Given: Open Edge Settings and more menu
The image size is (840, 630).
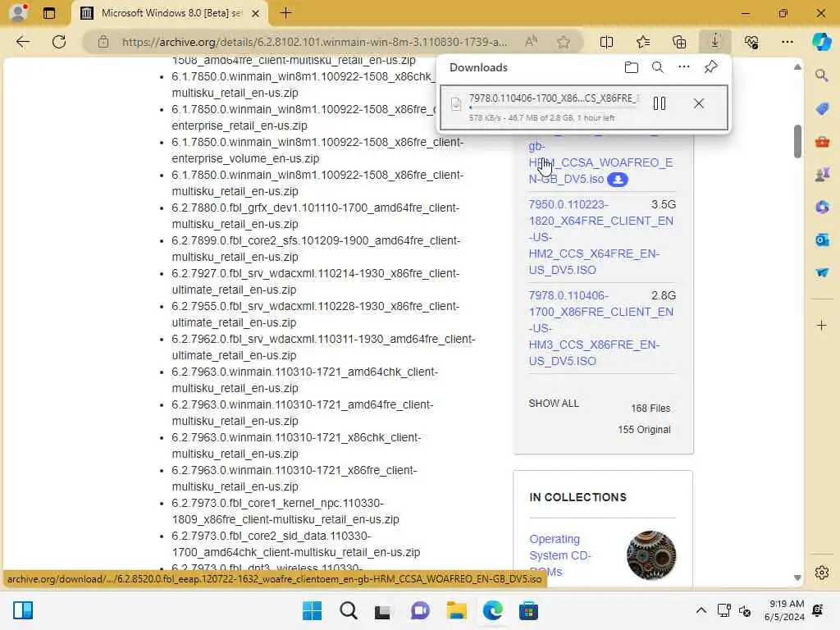Looking at the screenshot, I should (787, 42).
